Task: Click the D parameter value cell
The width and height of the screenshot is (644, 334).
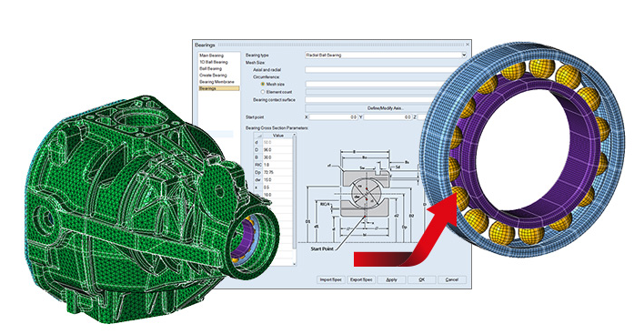Action: 277,150
